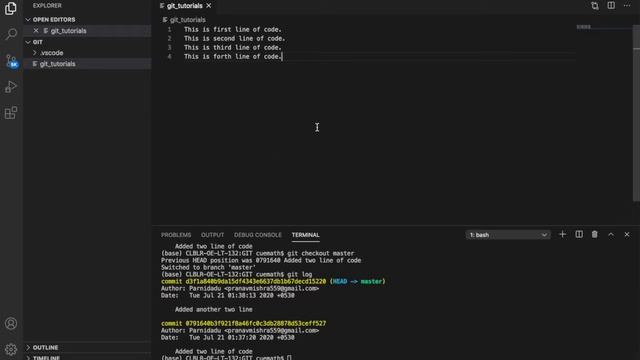Click 'Added another two line' commit message

[x=213, y=309]
